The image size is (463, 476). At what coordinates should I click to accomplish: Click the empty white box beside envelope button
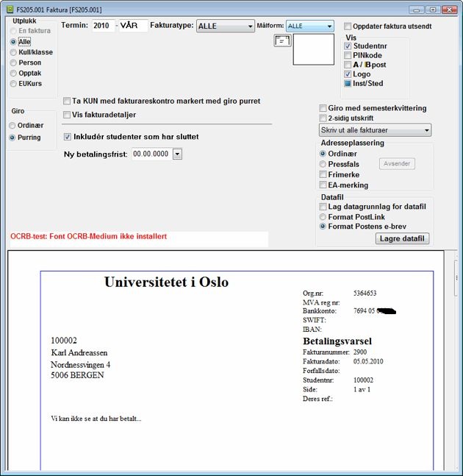(314, 49)
